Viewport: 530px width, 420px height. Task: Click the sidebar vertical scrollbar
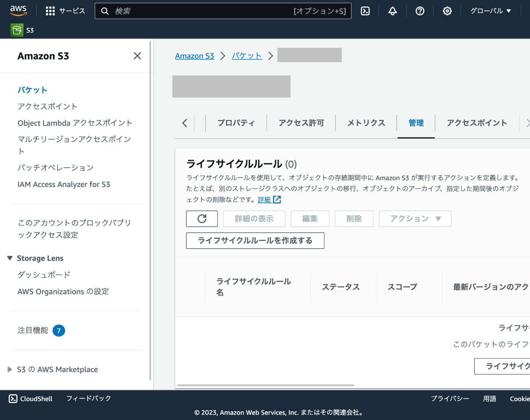[150, 210]
